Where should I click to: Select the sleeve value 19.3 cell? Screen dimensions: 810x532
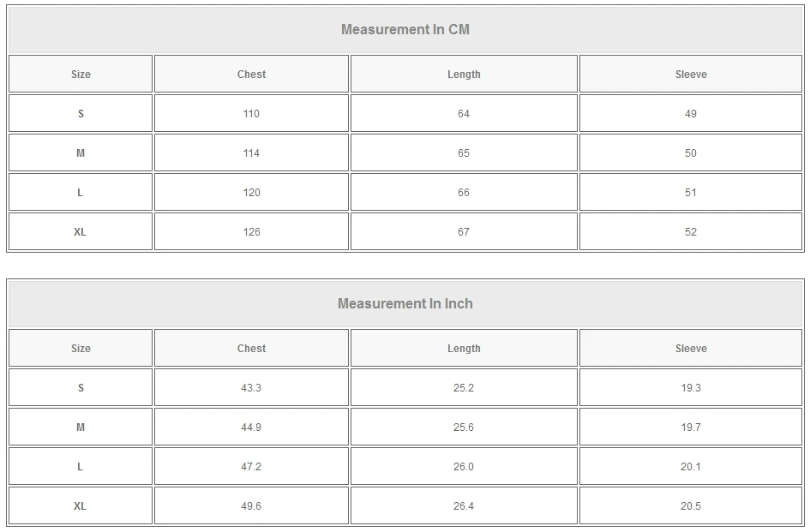[x=691, y=388]
